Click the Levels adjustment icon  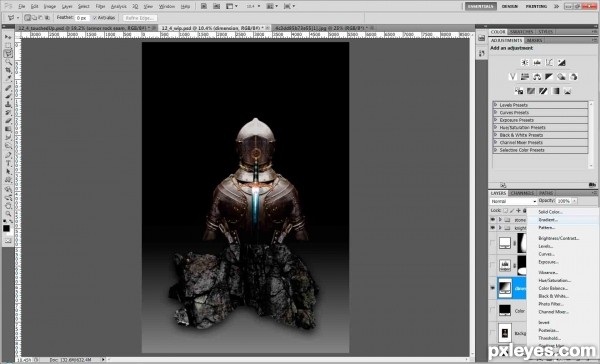point(537,62)
